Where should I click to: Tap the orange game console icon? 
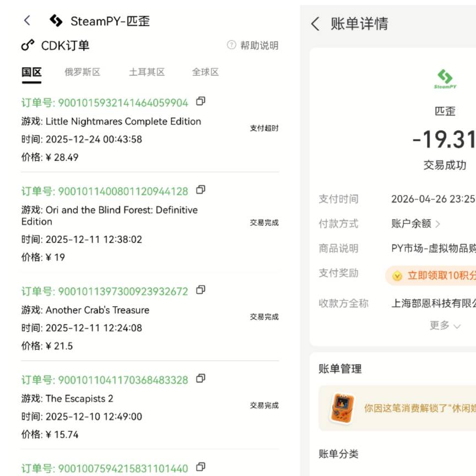342,408
